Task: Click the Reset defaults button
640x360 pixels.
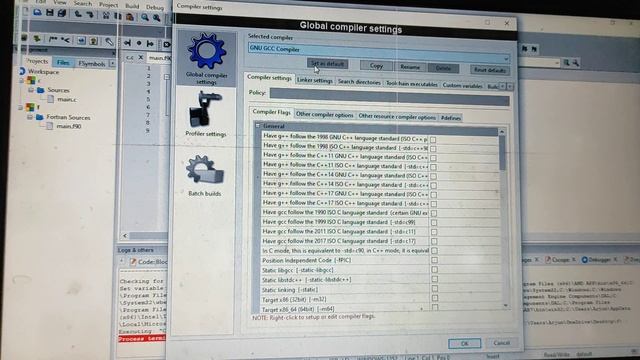Action: click(490, 70)
